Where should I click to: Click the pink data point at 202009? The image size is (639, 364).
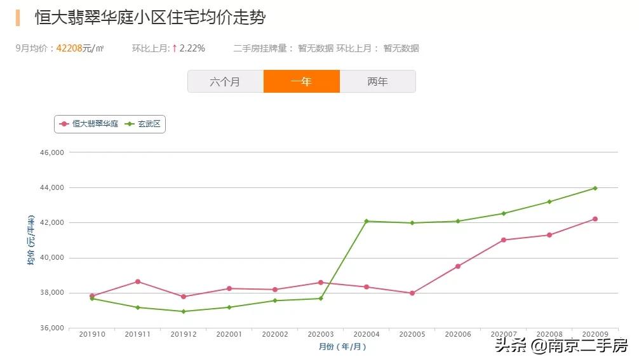pos(595,219)
